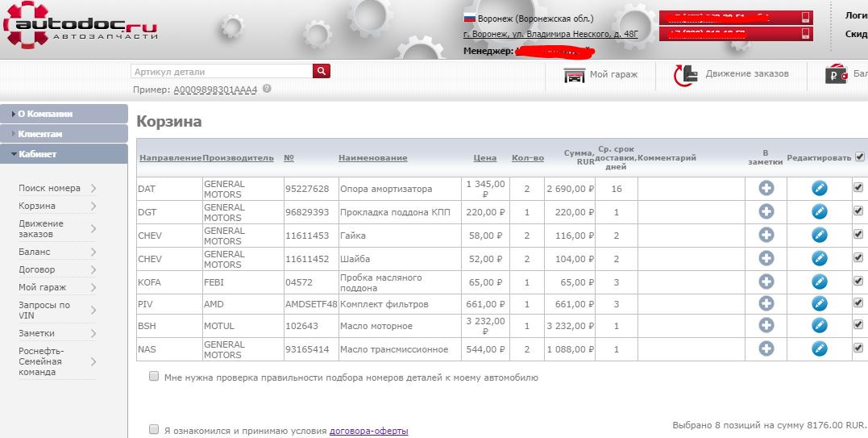Click the 3 232,00 ₽ sum cell
The width and height of the screenshot is (868, 438).
[x=570, y=326]
